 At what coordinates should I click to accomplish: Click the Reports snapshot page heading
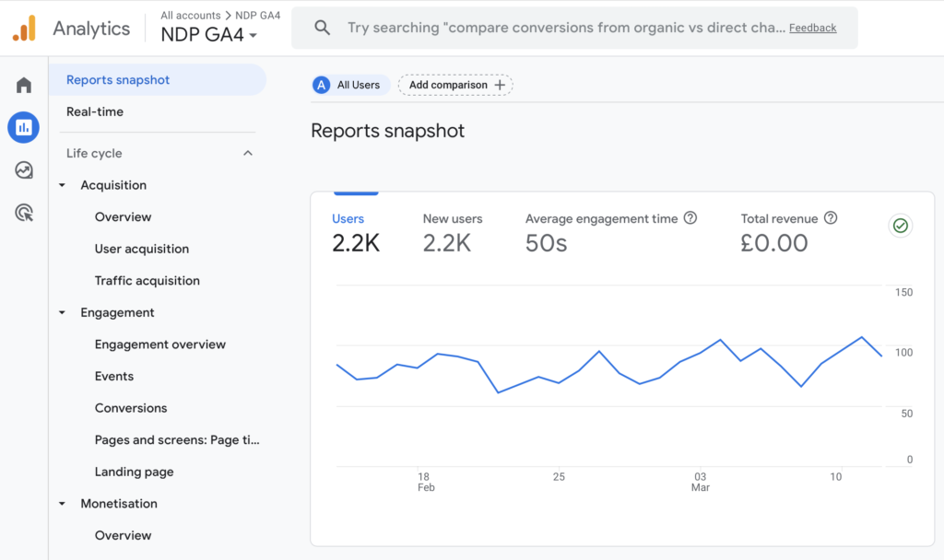pos(388,131)
